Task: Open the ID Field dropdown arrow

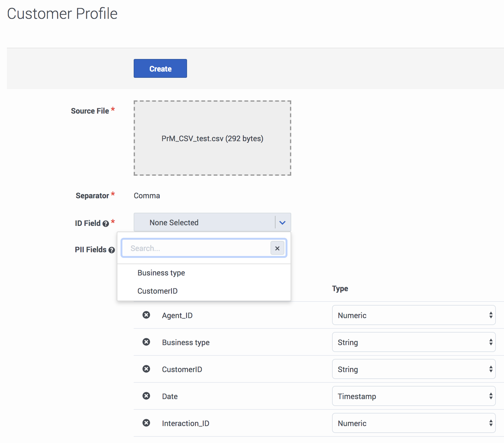Action: coord(282,222)
